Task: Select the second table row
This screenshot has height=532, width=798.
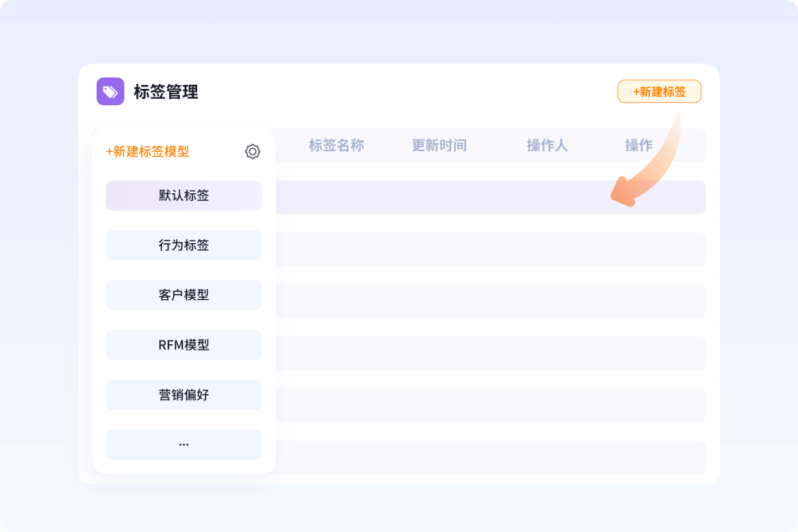Action: click(489, 249)
